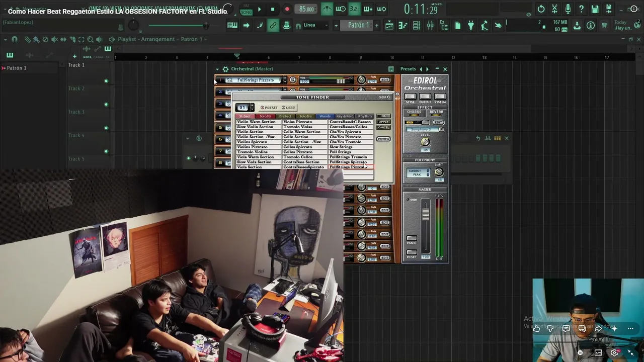Open the Browser icon

click(444, 26)
